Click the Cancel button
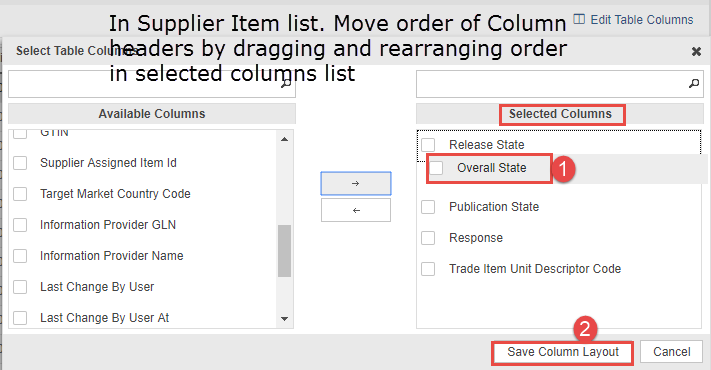This screenshot has height=370, width=711. point(672,352)
